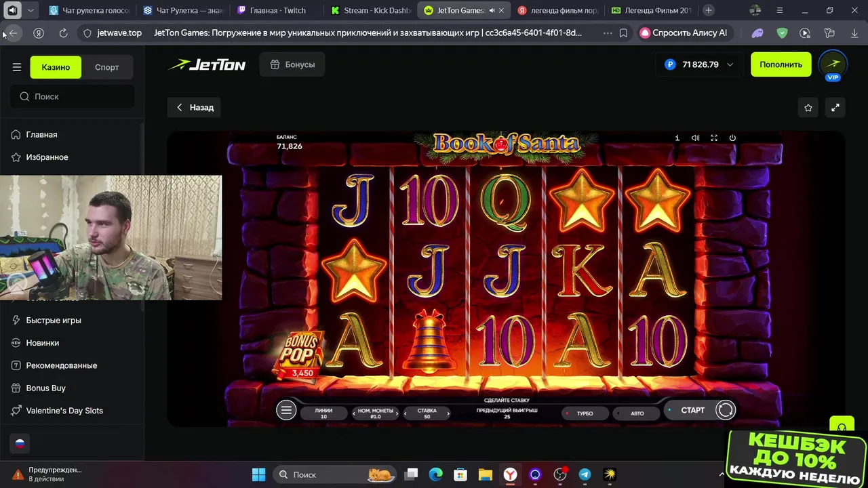Open the purple ghost extension icon
This screenshot has height=488, width=868.
pyautogui.click(x=757, y=33)
